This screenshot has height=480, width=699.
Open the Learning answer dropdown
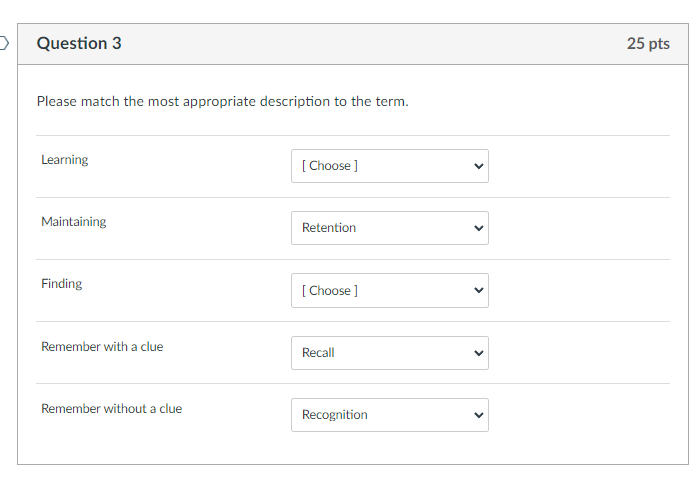[389, 166]
